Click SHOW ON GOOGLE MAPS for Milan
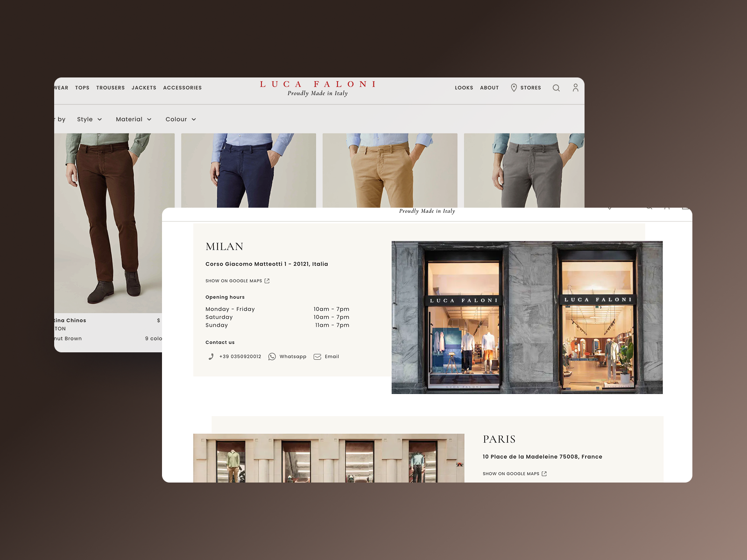Image resolution: width=747 pixels, height=560 pixels. (x=234, y=280)
